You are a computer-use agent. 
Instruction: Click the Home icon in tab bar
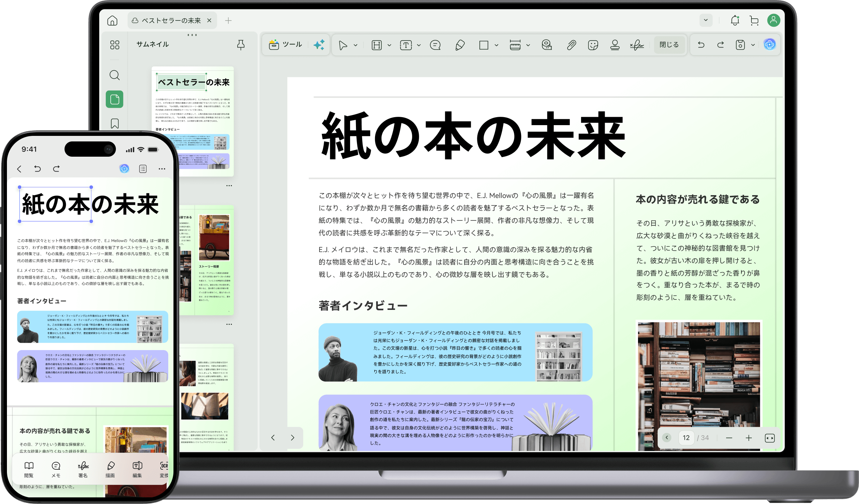point(112,21)
